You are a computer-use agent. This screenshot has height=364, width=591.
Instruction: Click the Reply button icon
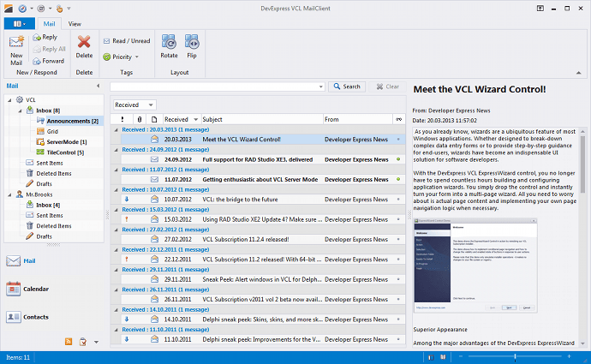click(37, 38)
